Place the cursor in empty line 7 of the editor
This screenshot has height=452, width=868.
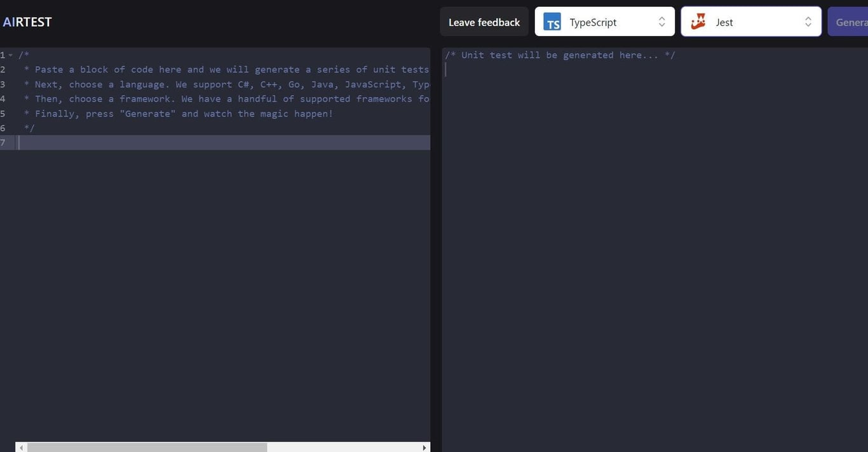[x=224, y=143]
